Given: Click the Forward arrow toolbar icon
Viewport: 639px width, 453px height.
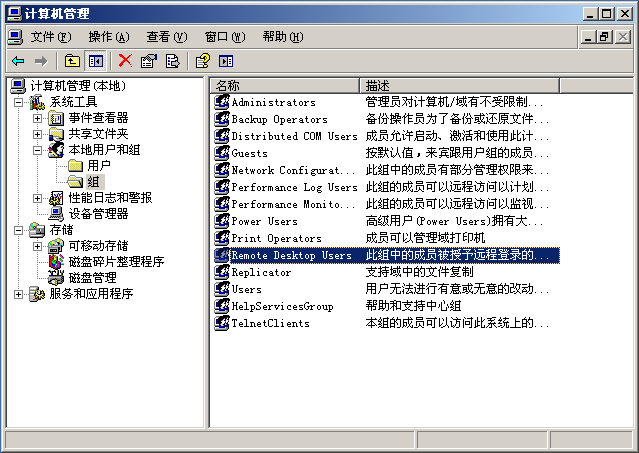Looking at the screenshot, I should [41, 62].
